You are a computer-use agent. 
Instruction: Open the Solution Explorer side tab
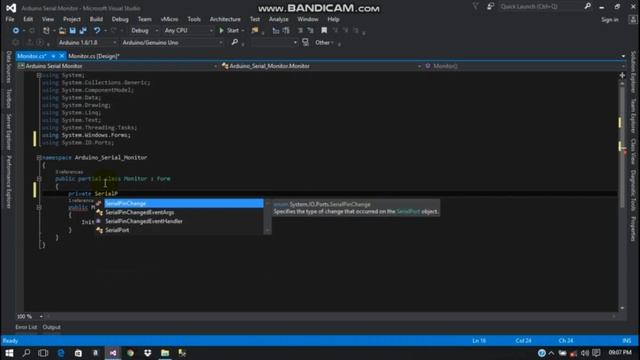pyautogui.click(x=633, y=72)
